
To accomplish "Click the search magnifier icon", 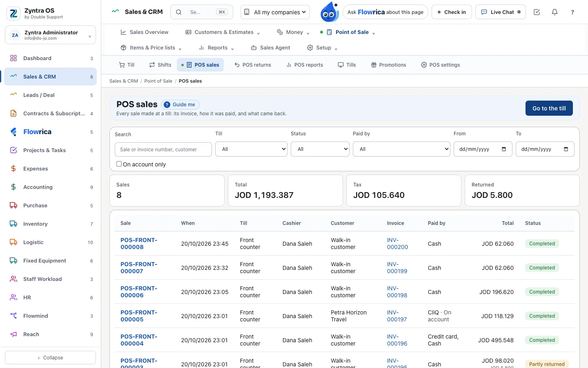I will point(179,12).
